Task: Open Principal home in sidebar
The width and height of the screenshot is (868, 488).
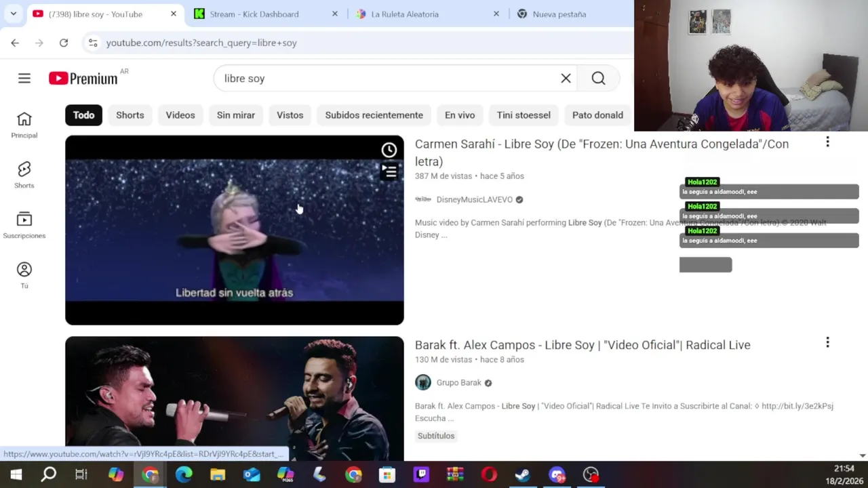Action: pyautogui.click(x=24, y=125)
